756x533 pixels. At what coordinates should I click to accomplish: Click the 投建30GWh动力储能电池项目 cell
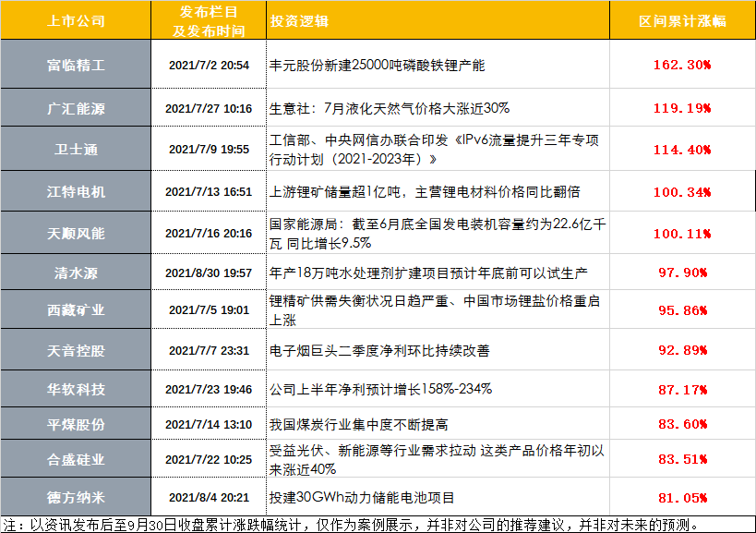(438, 497)
